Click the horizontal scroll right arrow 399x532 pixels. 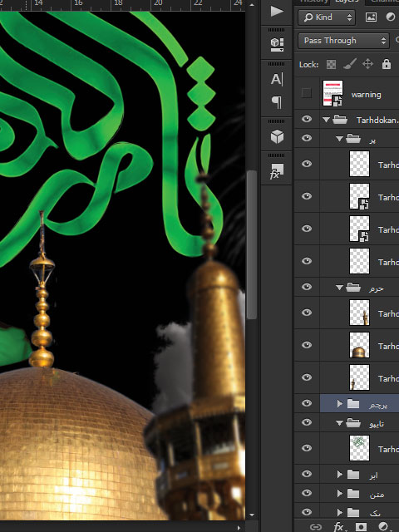(239, 528)
